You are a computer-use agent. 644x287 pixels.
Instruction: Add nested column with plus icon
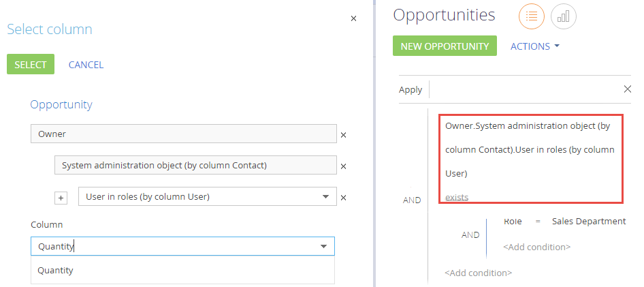pos(61,198)
